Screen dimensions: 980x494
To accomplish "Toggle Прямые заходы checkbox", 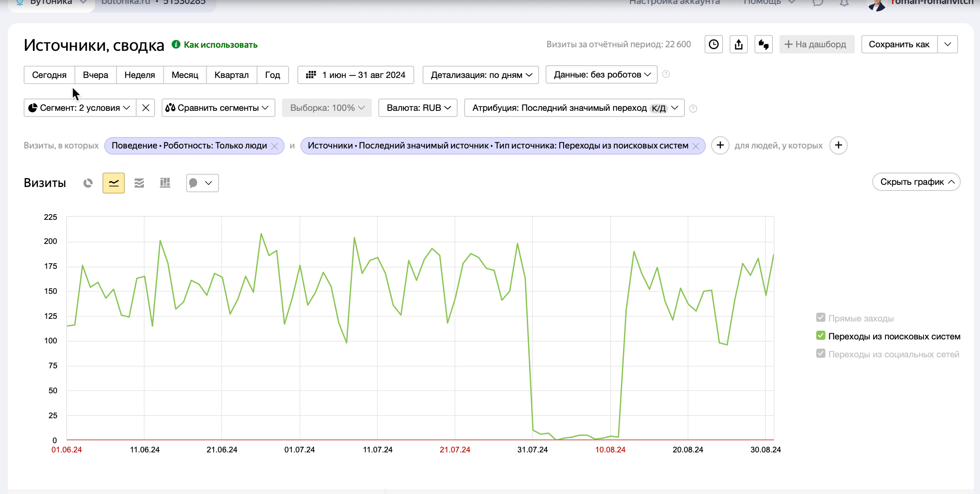I will (821, 318).
